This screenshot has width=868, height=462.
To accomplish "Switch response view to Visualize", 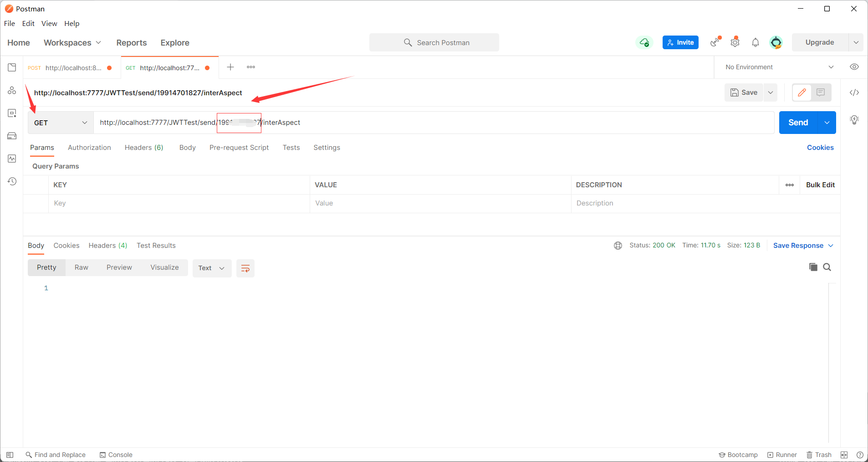I will pyautogui.click(x=164, y=267).
